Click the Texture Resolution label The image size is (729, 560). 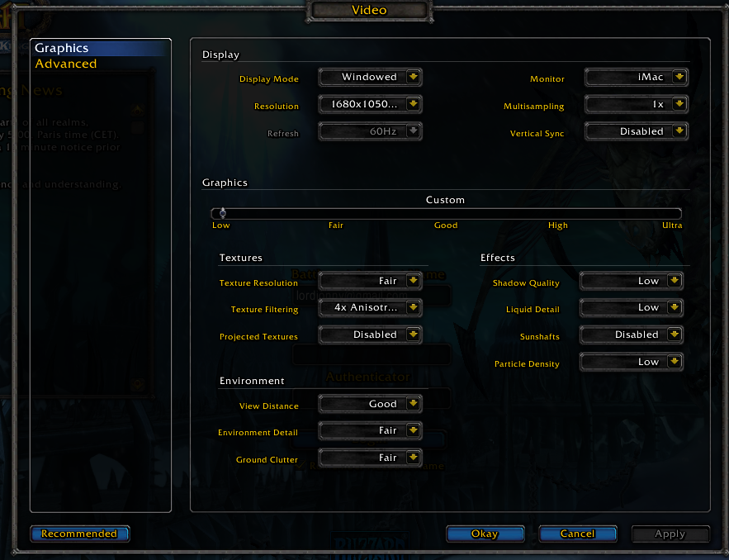[258, 282]
